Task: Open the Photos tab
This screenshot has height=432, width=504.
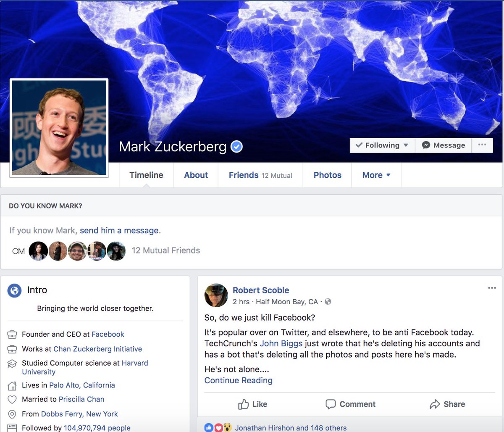Action: [328, 175]
